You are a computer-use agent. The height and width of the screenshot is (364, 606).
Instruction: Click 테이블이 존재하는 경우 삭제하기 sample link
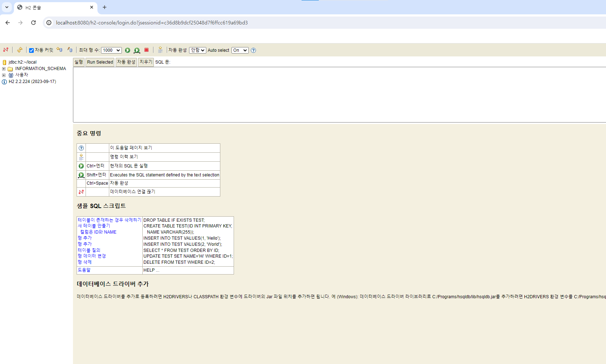(x=110, y=220)
